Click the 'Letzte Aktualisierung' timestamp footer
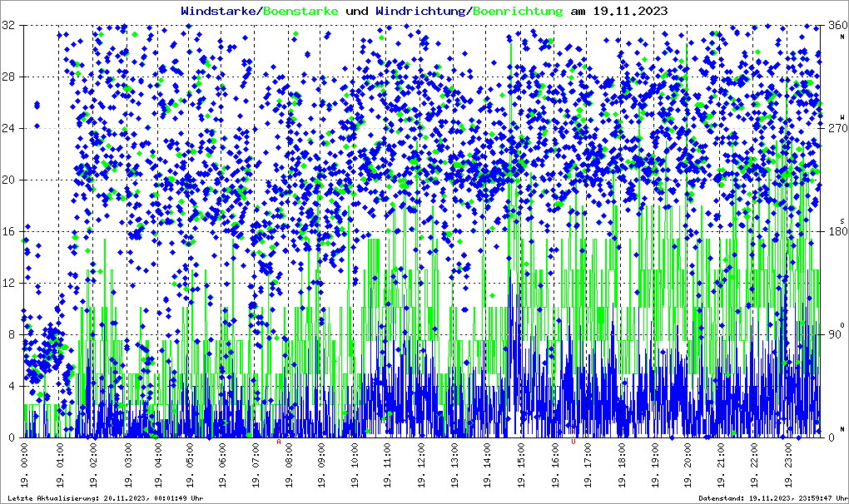The height and width of the screenshot is (504, 849). [106, 498]
